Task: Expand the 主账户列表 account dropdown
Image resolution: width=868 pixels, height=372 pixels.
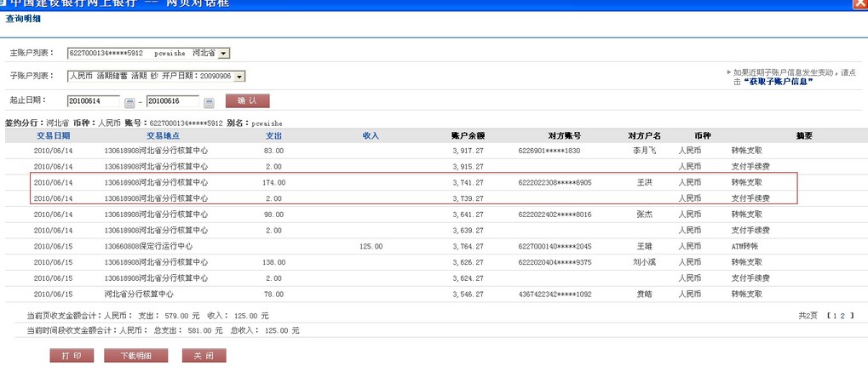Action: pyautogui.click(x=224, y=53)
